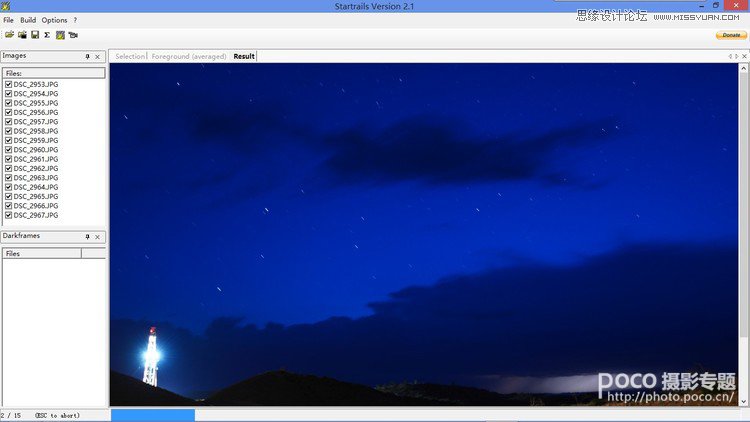Close the Darkframes panel
Viewport: 750px width, 422px height.
98,237
